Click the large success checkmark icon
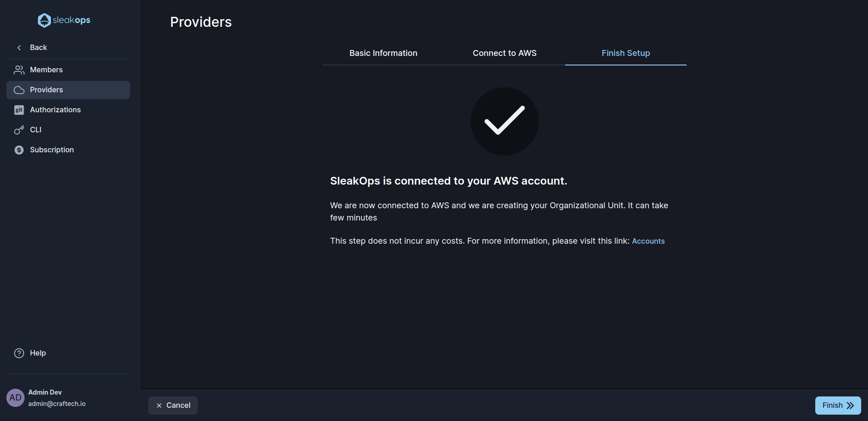This screenshot has height=421, width=868. (x=505, y=121)
